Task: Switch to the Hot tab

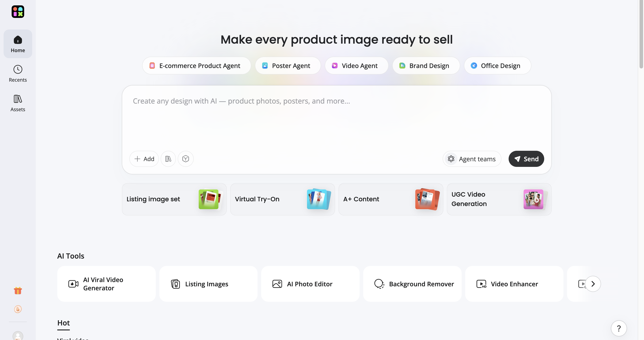Action: (64, 323)
